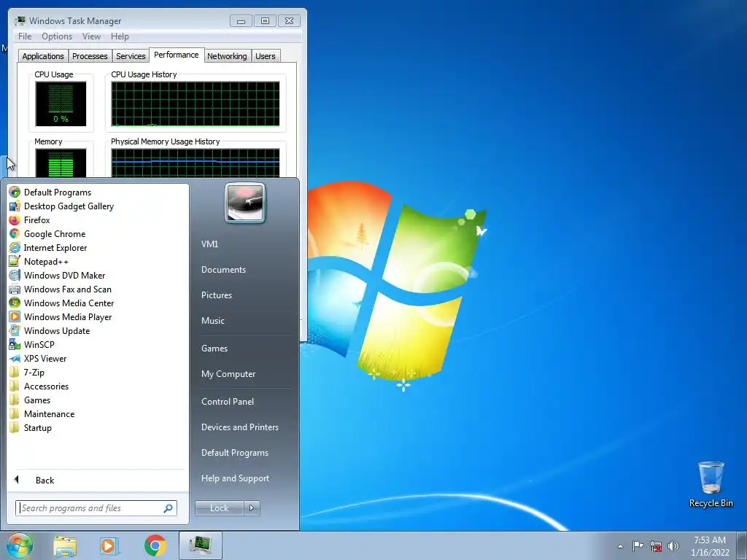Open the shutdown options arrow next to Lock
Image resolution: width=747 pixels, height=560 pixels.
coord(252,508)
